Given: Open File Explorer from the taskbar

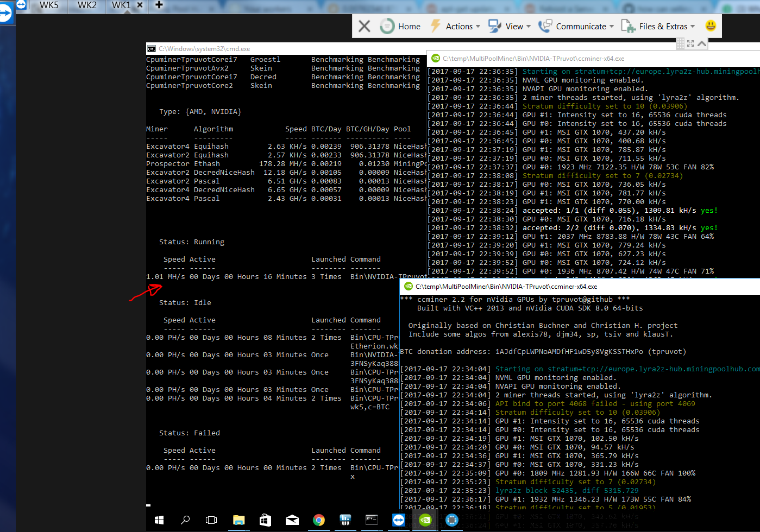Looking at the screenshot, I should tap(238, 520).
